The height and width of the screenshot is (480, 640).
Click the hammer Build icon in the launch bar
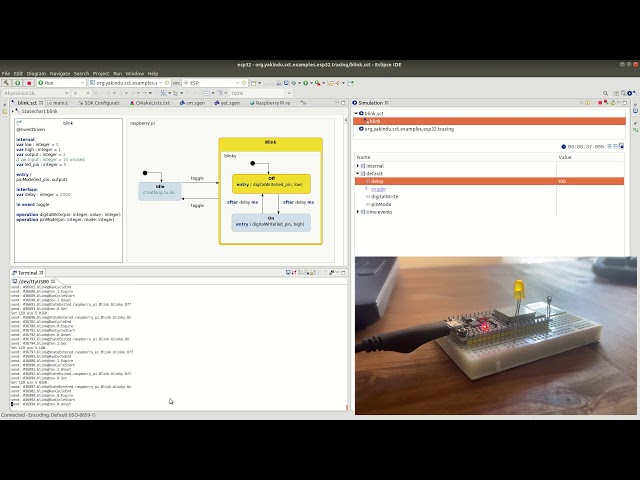[x=6, y=83]
